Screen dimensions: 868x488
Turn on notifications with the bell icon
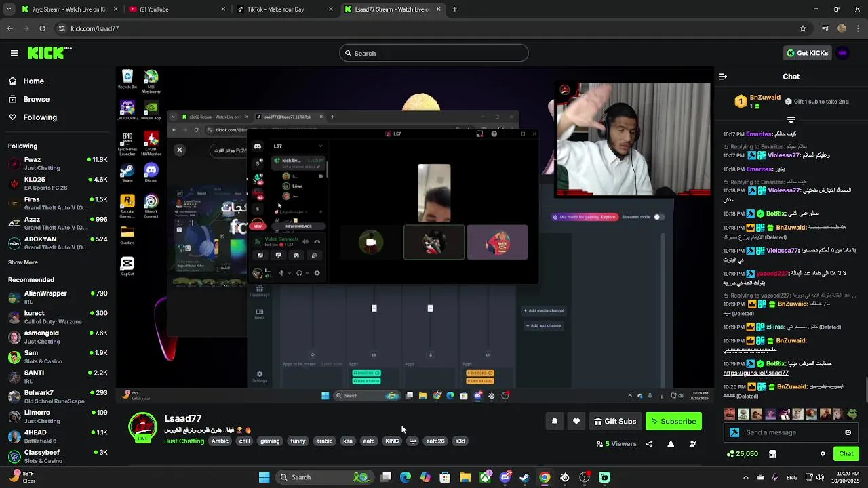555,422
